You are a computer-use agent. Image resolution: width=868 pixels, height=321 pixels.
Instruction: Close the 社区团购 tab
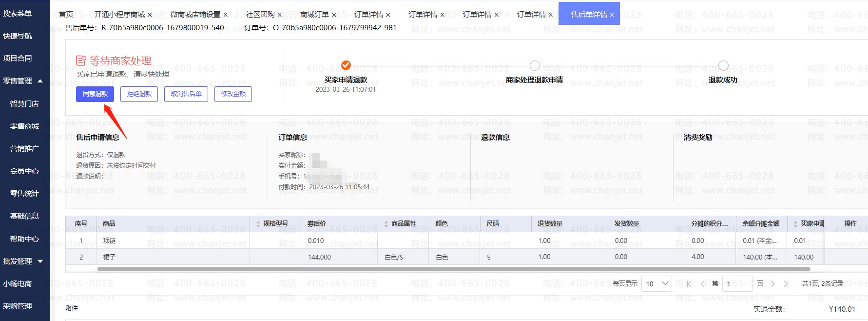(280, 15)
